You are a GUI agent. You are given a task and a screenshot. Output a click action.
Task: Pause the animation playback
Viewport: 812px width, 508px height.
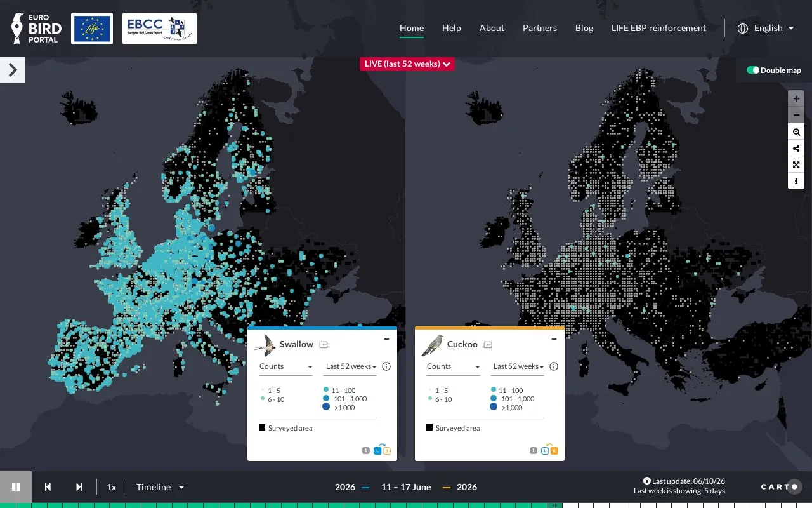click(16, 487)
